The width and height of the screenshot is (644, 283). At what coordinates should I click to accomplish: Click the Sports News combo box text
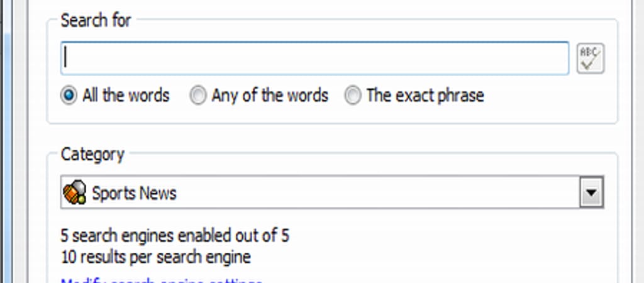135,193
